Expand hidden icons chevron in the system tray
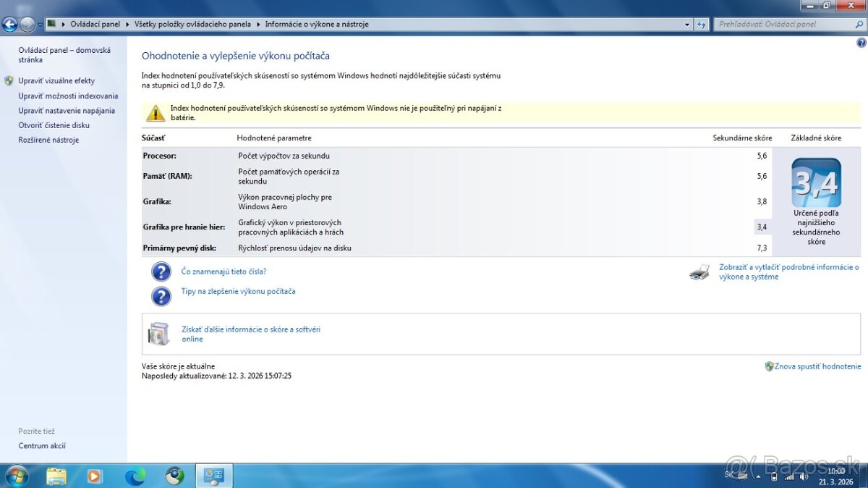This screenshot has height=488, width=868. pyautogui.click(x=758, y=476)
